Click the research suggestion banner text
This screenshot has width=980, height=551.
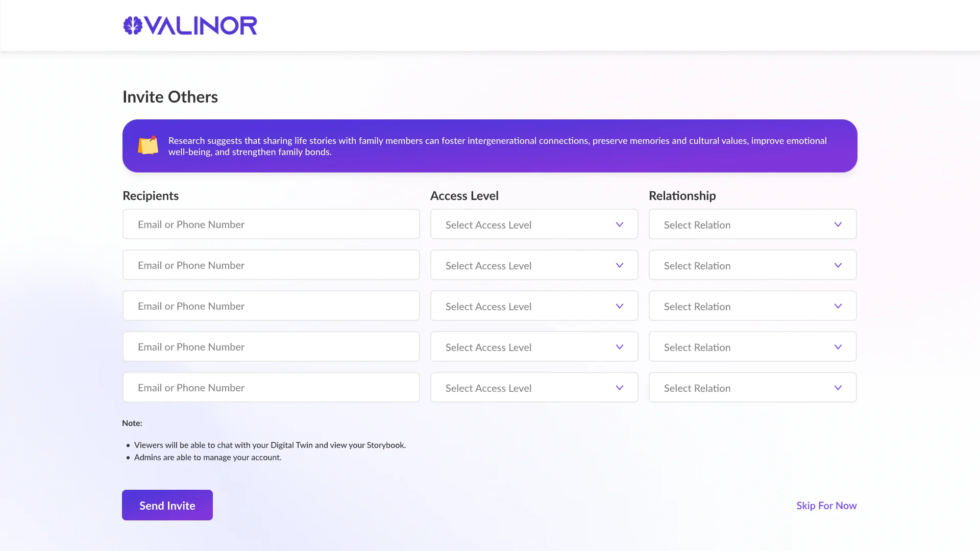coord(498,146)
